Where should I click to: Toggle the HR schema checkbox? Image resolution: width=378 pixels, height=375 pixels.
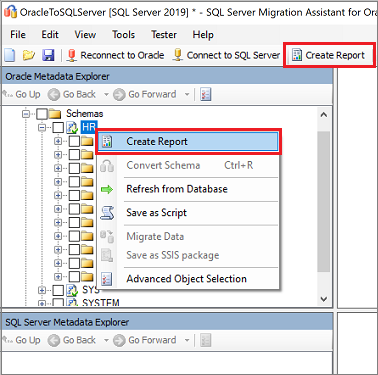click(58, 127)
